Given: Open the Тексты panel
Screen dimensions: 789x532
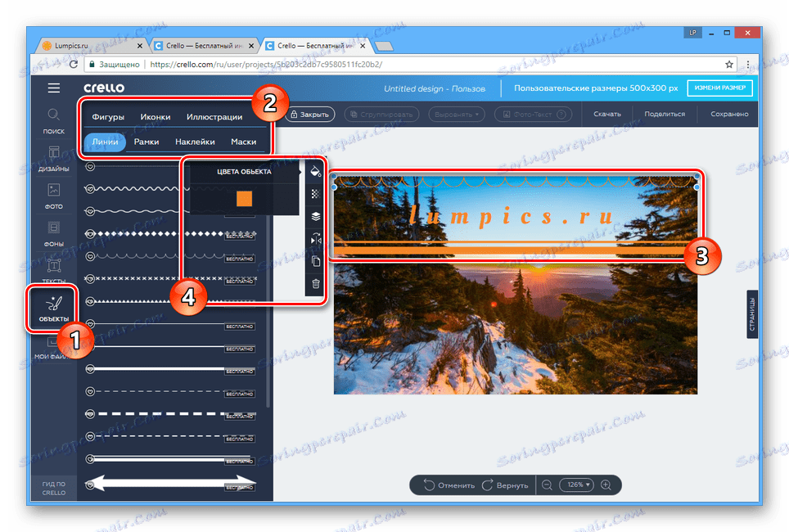Looking at the screenshot, I should (x=54, y=271).
